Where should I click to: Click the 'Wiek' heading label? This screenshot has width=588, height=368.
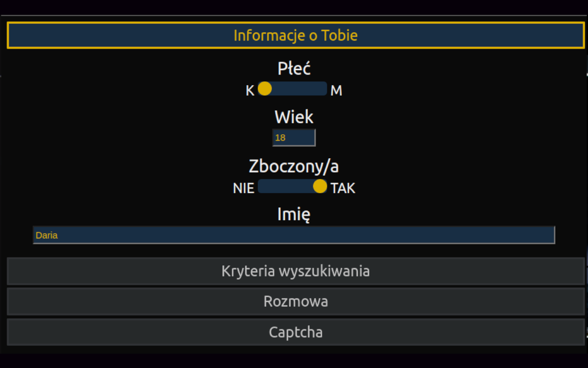coord(294,117)
